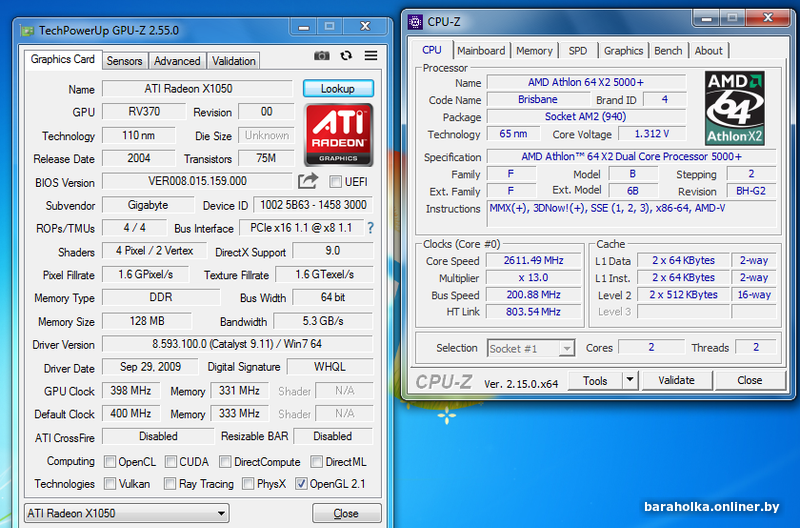Click the Close button in CPU-Z
800x528 pixels.
749,380
